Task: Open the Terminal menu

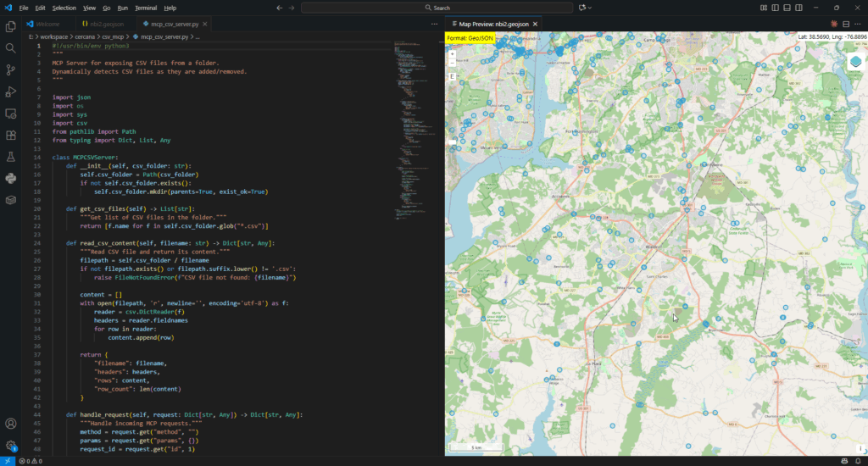Action: pos(146,8)
